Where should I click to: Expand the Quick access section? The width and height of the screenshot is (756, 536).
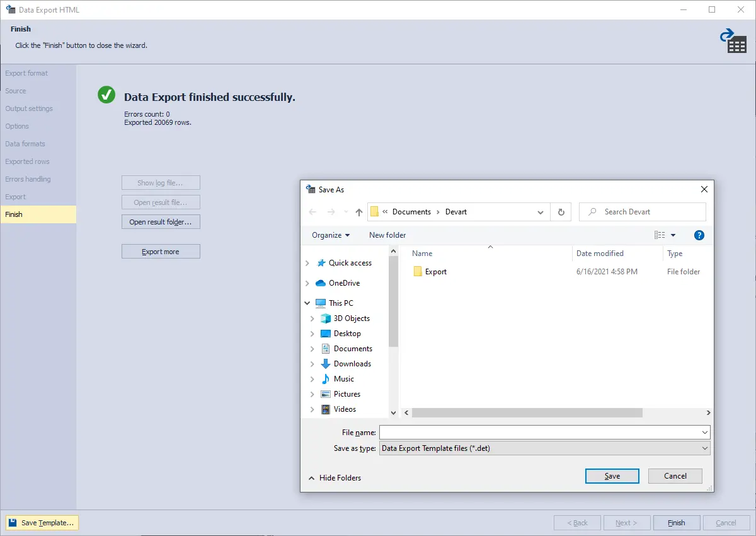click(308, 263)
